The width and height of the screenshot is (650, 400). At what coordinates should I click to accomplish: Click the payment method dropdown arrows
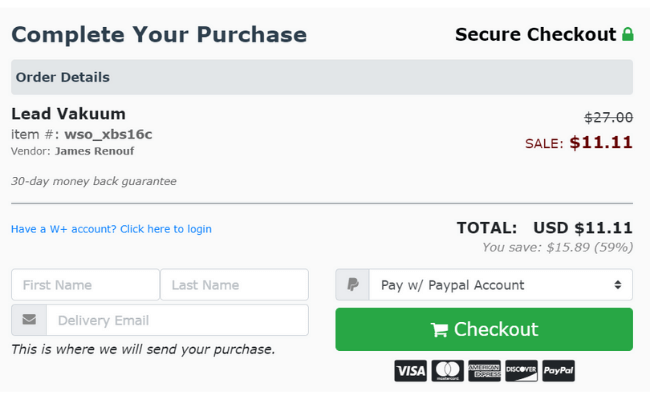tap(618, 285)
